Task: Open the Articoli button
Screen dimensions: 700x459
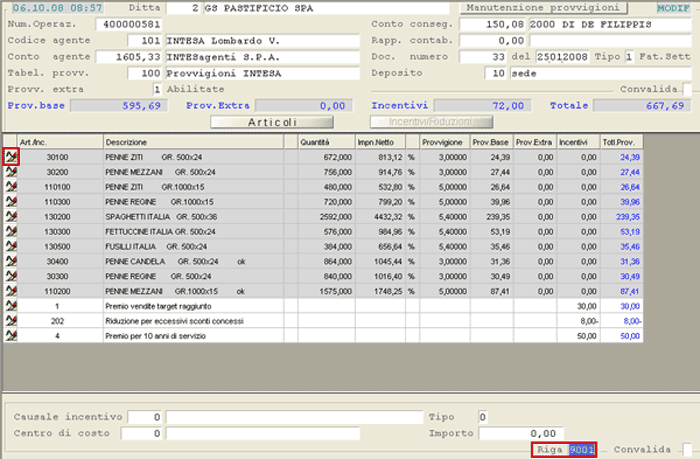Action: 272,122
